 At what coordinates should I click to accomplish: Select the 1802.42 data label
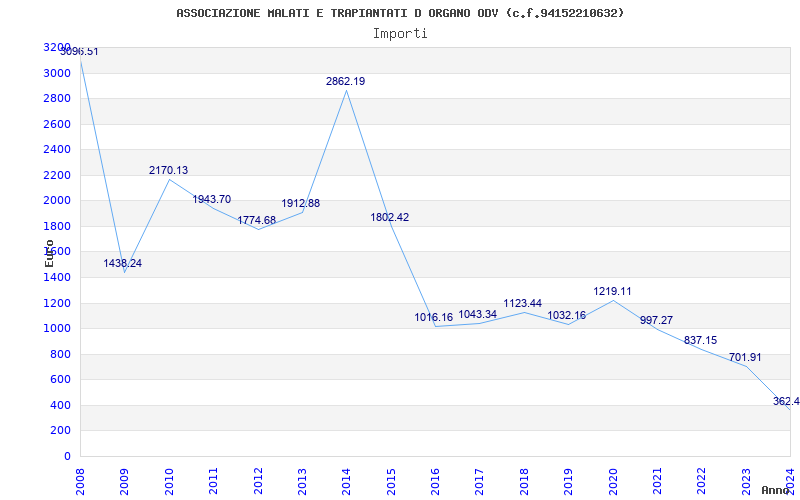click(390, 217)
